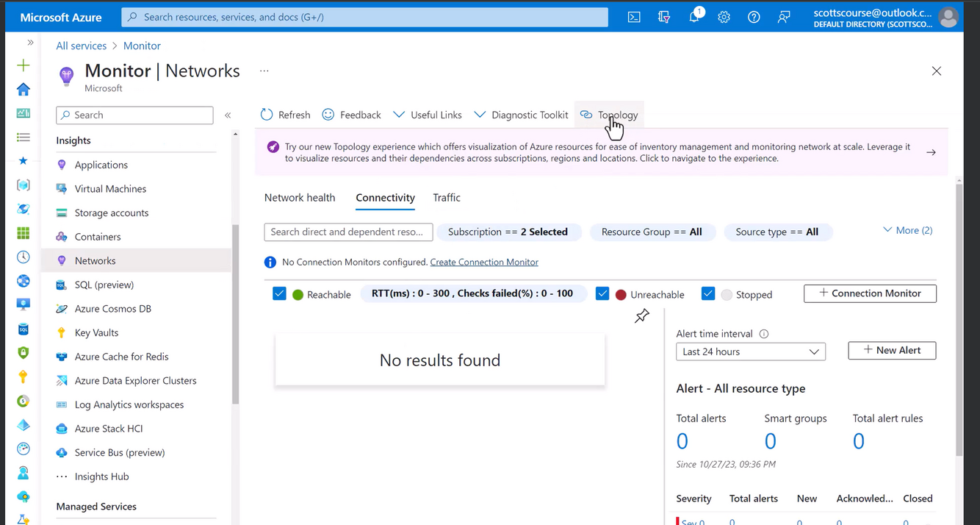Click the Monitor breadcrumb link

coord(142,46)
